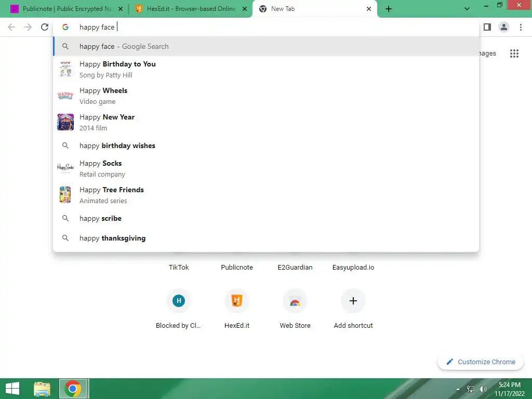This screenshot has width=532, height=399.
Task: Click the Happy Tree Friends thumbnail
Action: coord(65,195)
